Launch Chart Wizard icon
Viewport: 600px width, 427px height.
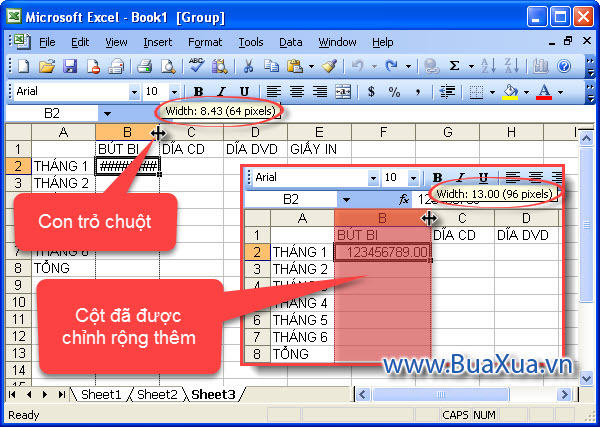tap(540, 67)
